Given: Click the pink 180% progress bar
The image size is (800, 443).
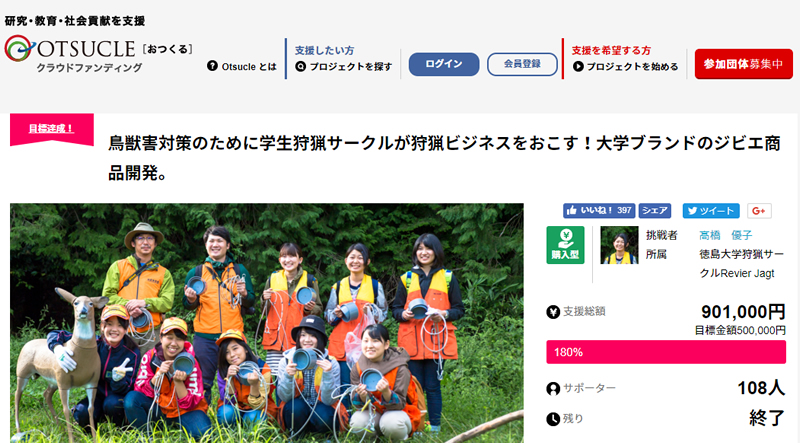Looking at the screenshot, I should [x=666, y=352].
